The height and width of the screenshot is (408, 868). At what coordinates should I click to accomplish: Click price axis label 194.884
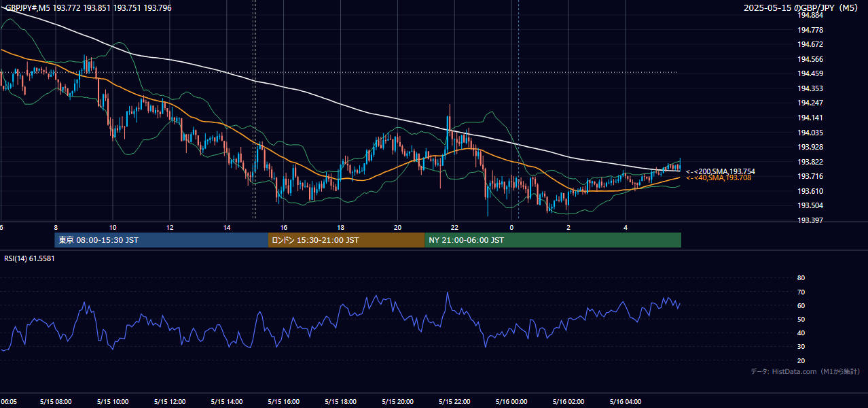pos(810,15)
